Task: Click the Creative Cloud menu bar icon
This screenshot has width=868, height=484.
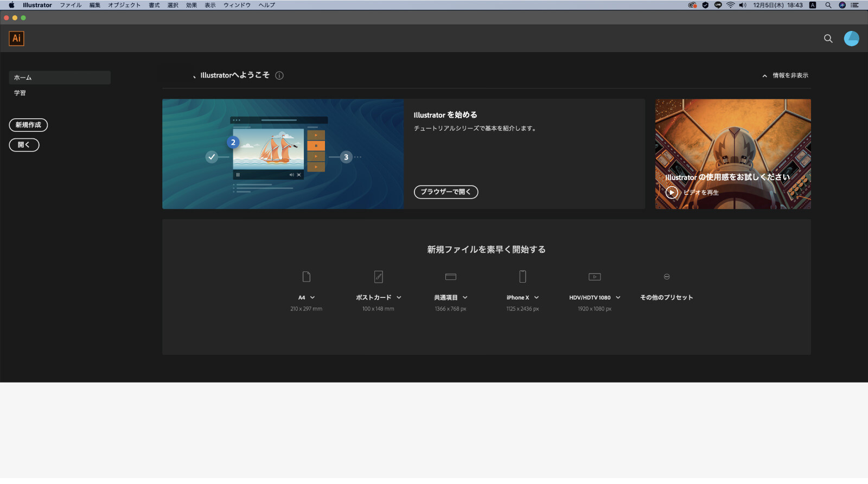Action: [692, 5]
